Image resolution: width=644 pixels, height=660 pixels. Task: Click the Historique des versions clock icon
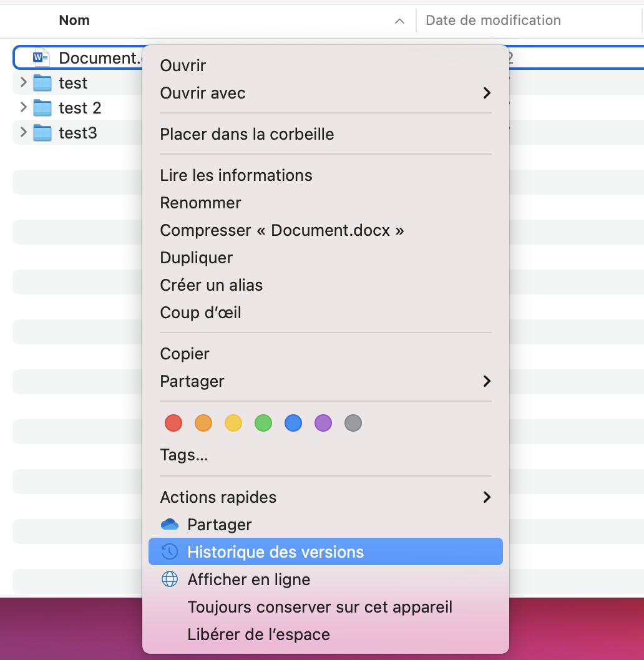click(170, 552)
